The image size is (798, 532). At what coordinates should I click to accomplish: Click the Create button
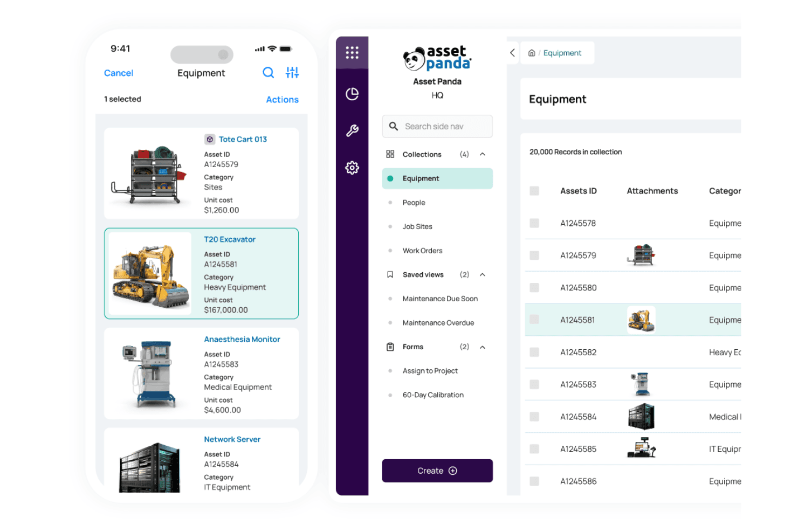437,471
